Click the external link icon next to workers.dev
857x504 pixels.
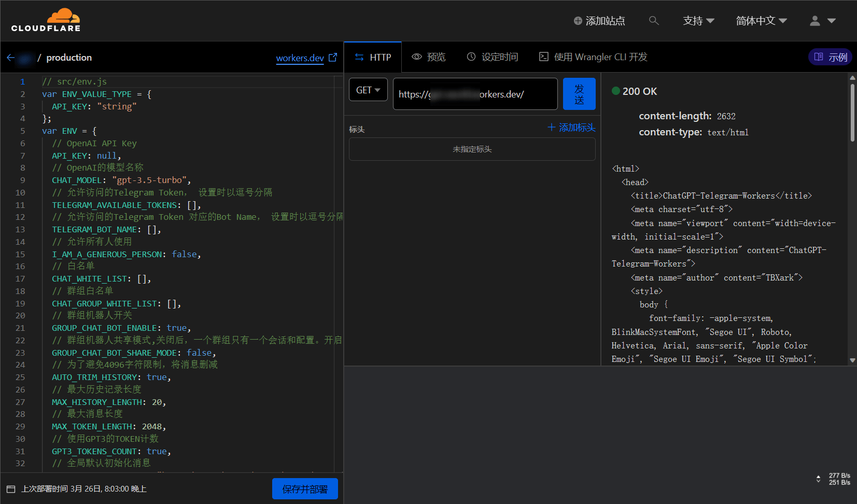coord(333,58)
